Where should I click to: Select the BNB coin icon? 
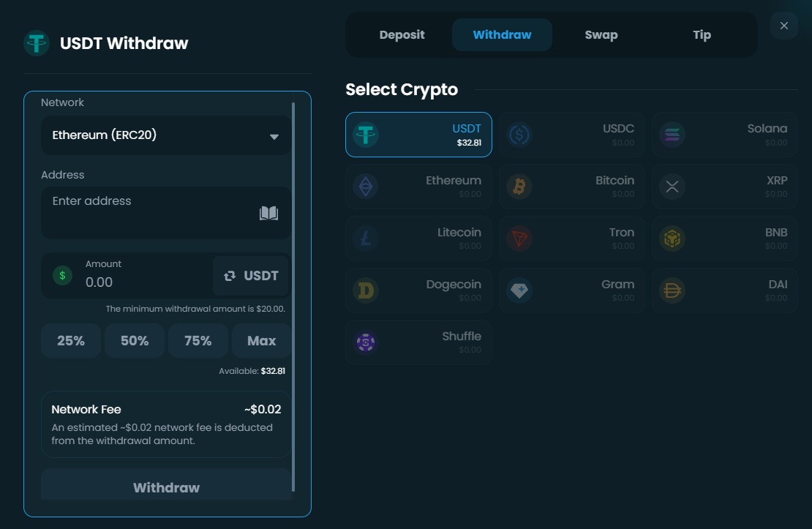point(672,239)
